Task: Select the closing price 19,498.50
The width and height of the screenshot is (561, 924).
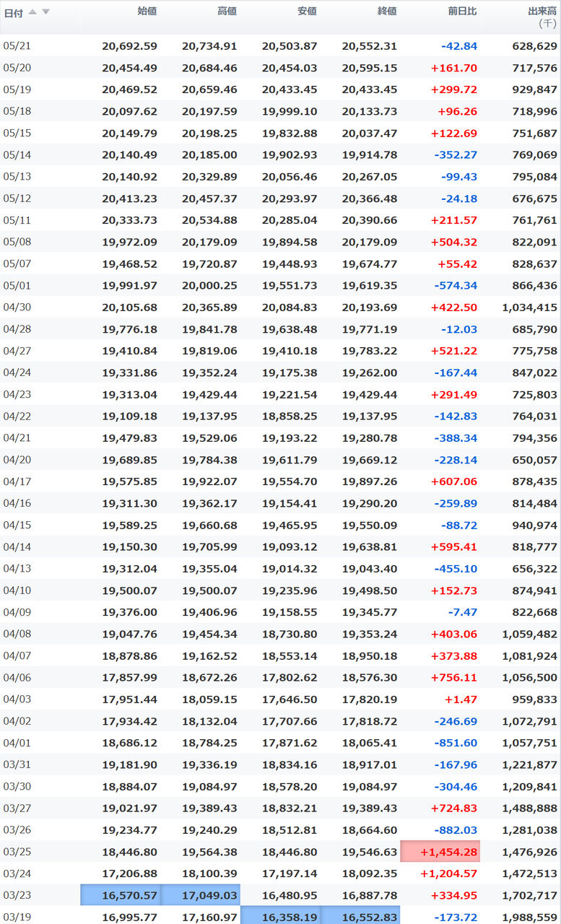Action: [x=370, y=590]
